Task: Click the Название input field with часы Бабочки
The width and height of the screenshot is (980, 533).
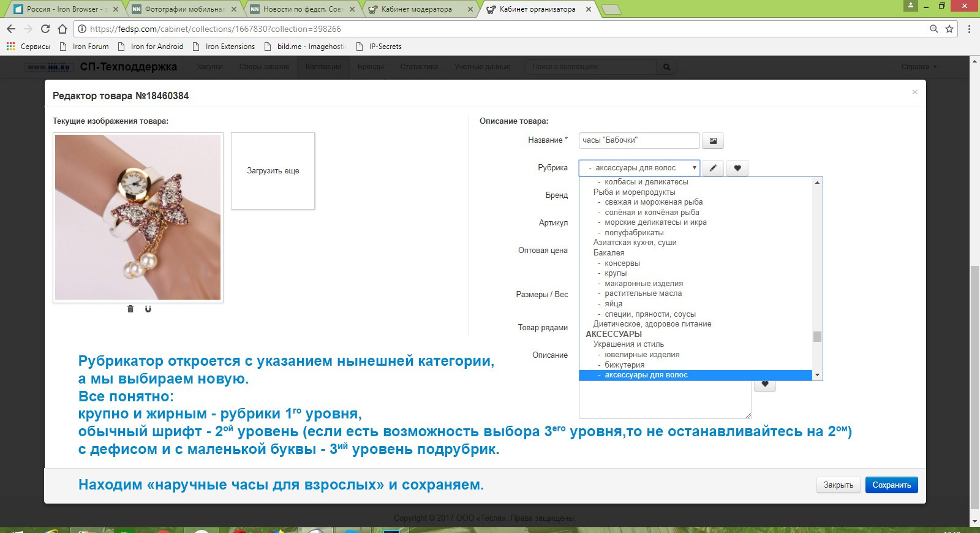Action: [639, 140]
